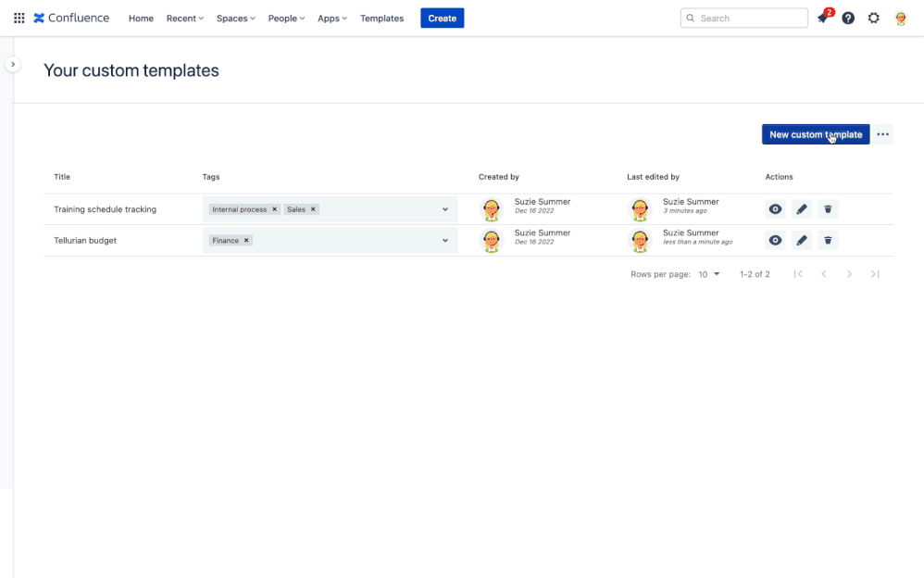Remove the Sales tag
924x578 pixels.
tap(313, 209)
